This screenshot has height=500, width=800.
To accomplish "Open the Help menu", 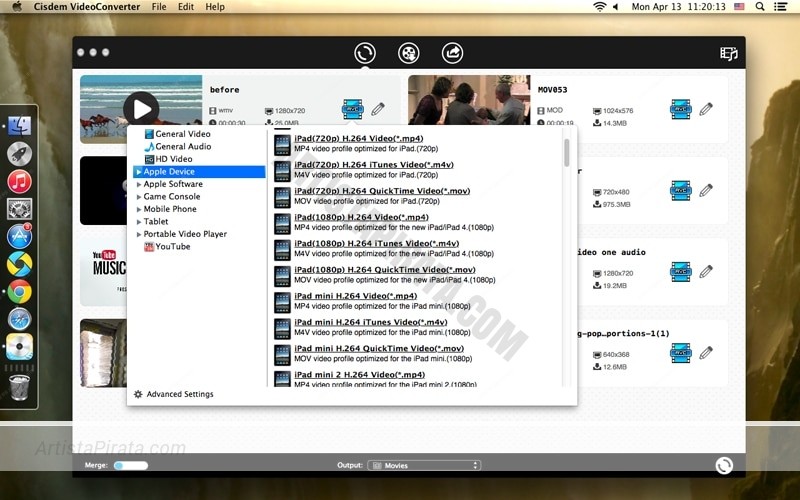I will point(215,7).
